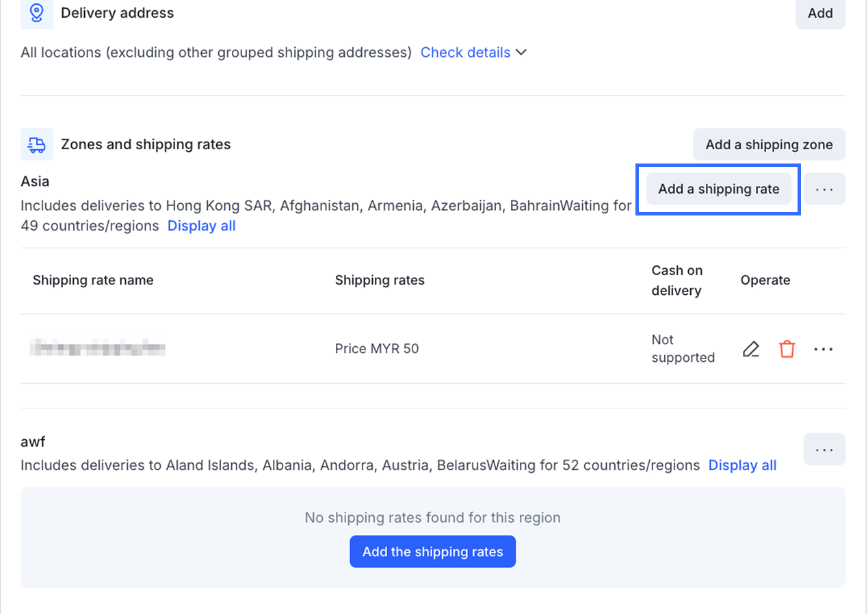The height and width of the screenshot is (615, 868).
Task: Display all countries in the Asia zone
Action: pyautogui.click(x=201, y=226)
